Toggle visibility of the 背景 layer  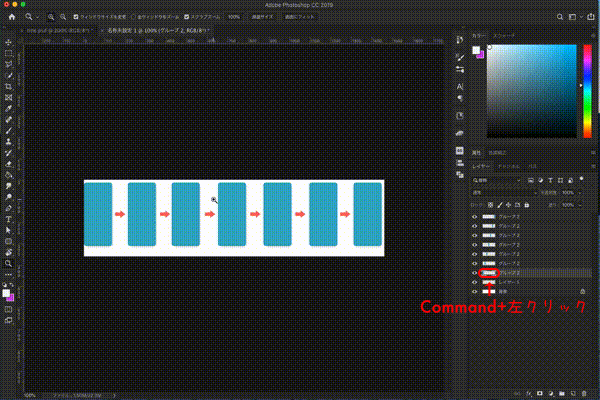(475, 291)
